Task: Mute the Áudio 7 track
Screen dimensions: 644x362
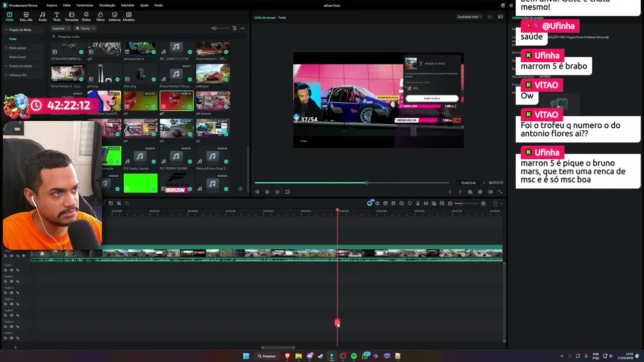Action: coord(12,338)
